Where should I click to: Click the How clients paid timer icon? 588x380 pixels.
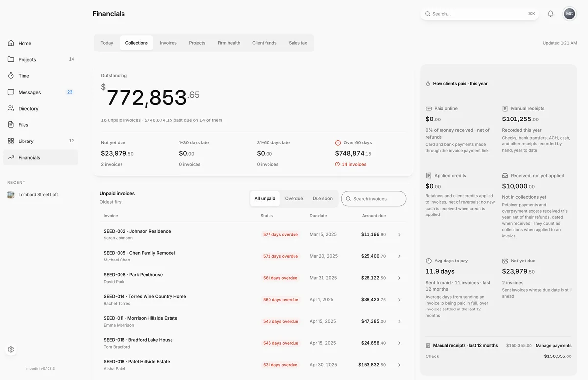(428, 84)
